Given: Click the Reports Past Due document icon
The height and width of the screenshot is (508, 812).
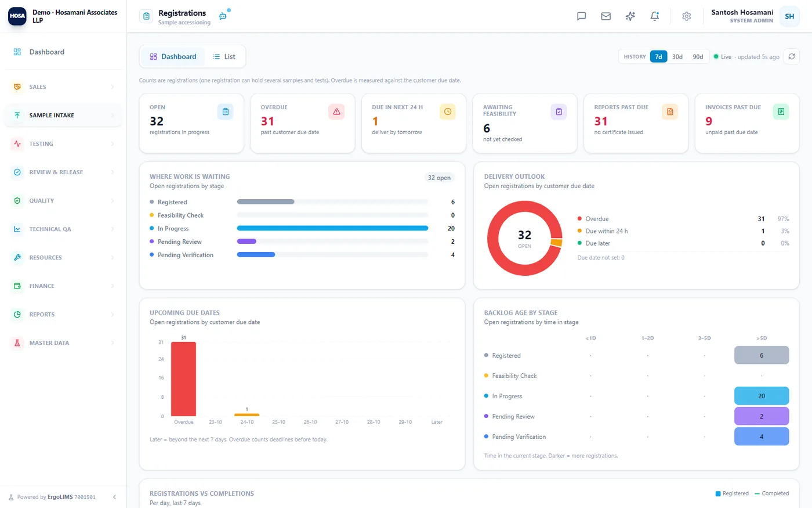Looking at the screenshot, I should 670,111.
